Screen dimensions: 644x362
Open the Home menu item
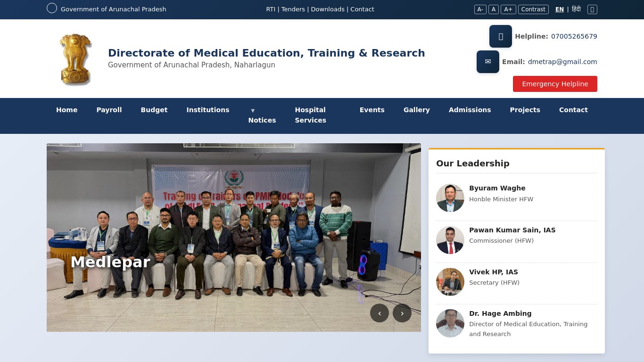[x=66, y=110]
